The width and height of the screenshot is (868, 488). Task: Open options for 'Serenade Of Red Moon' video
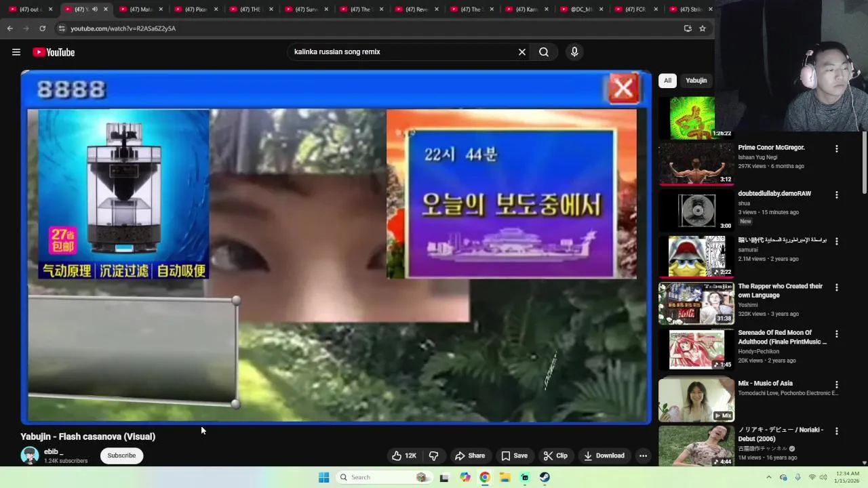point(836,333)
